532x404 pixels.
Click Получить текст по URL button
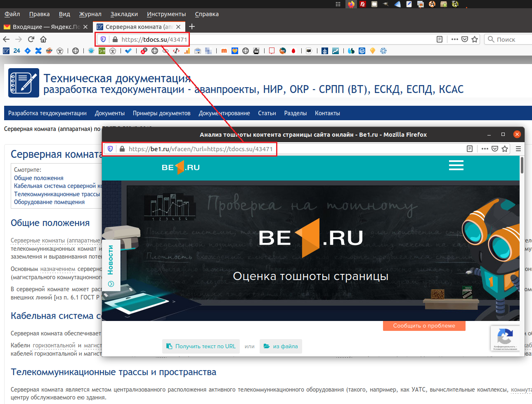pos(201,346)
